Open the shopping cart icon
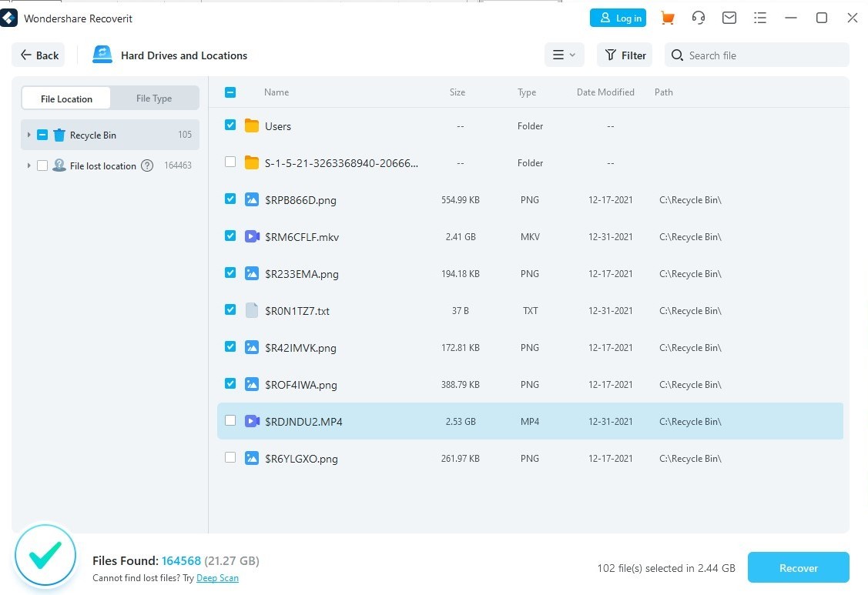This screenshot has height=595, width=868. click(668, 18)
